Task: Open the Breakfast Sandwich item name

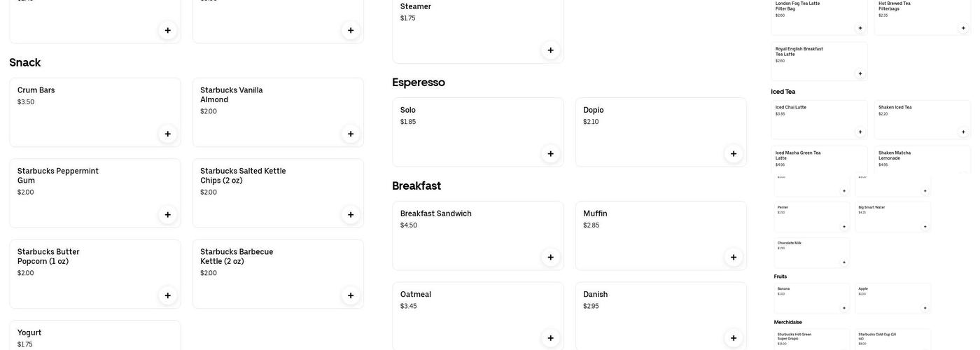Action: (x=435, y=213)
